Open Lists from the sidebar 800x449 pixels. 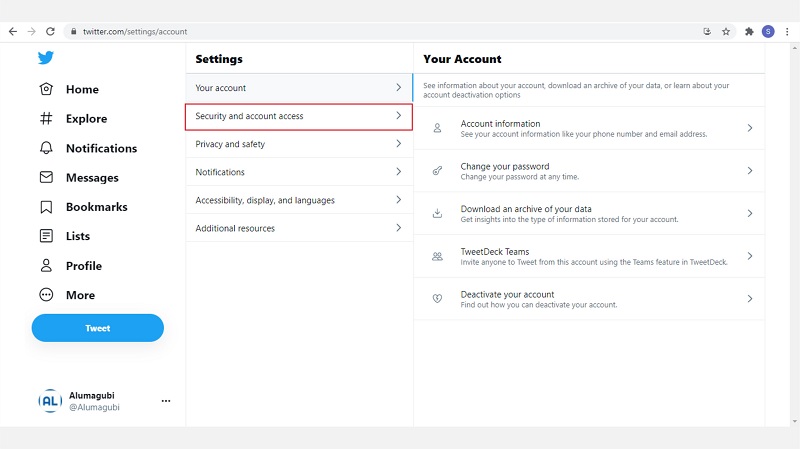(78, 236)
